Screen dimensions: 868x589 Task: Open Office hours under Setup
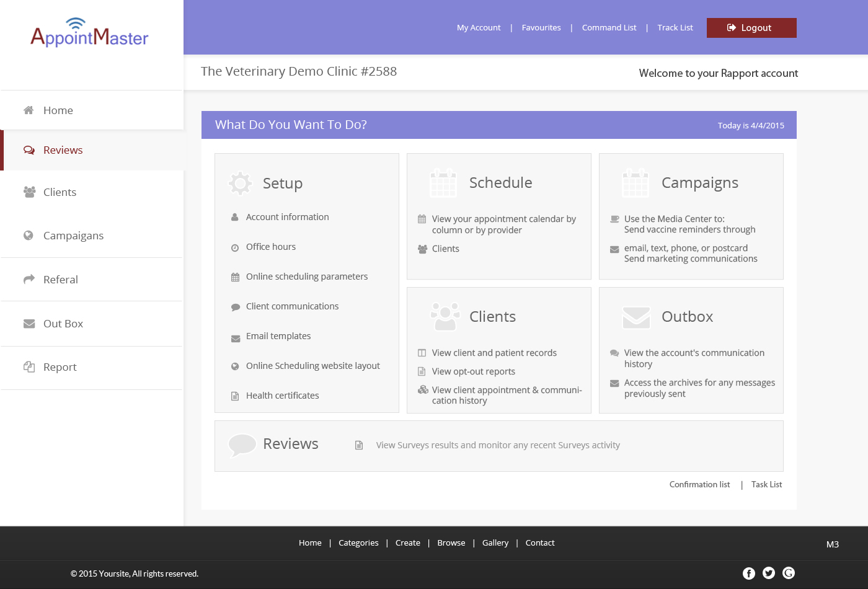[271, 247]
